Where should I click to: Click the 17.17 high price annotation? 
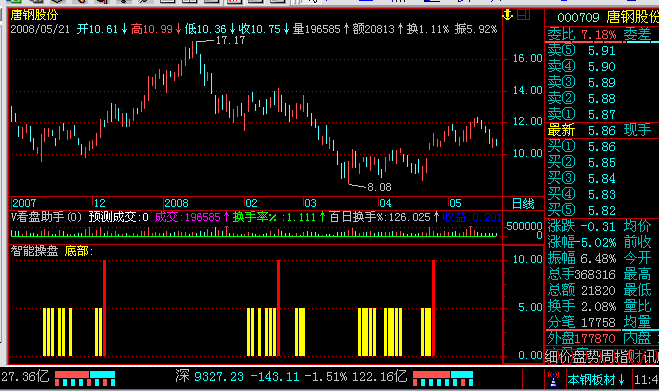click(x=230, y=40)
